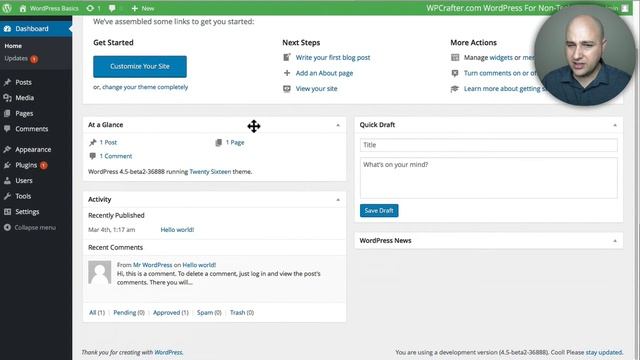Click the Updates count badge in sidebar
The height and width of the screenshot is (360, 640).
click(x=34, y=59)
